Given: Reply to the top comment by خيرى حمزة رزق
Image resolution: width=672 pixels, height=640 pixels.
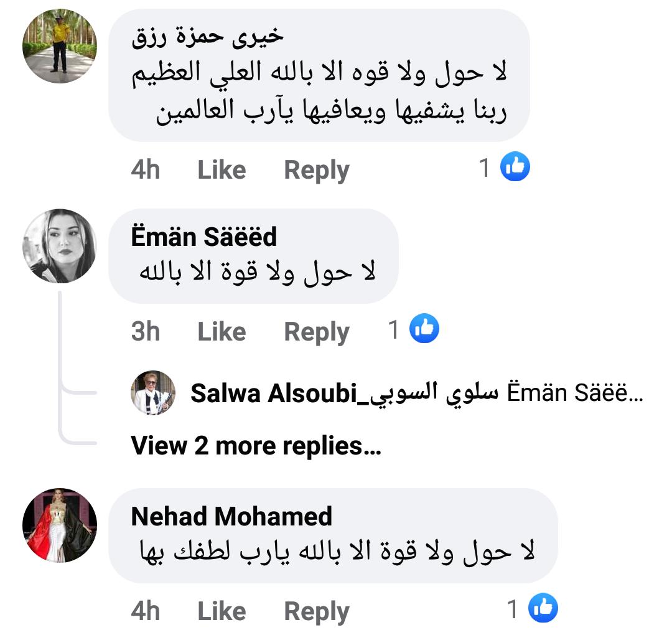Looking at the screenshot, I should point(317,170).
